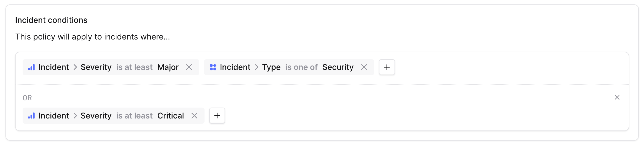644x145 pixels.
Task: Expand chevron in the Critical severity condition
Action: click(75, 116)
